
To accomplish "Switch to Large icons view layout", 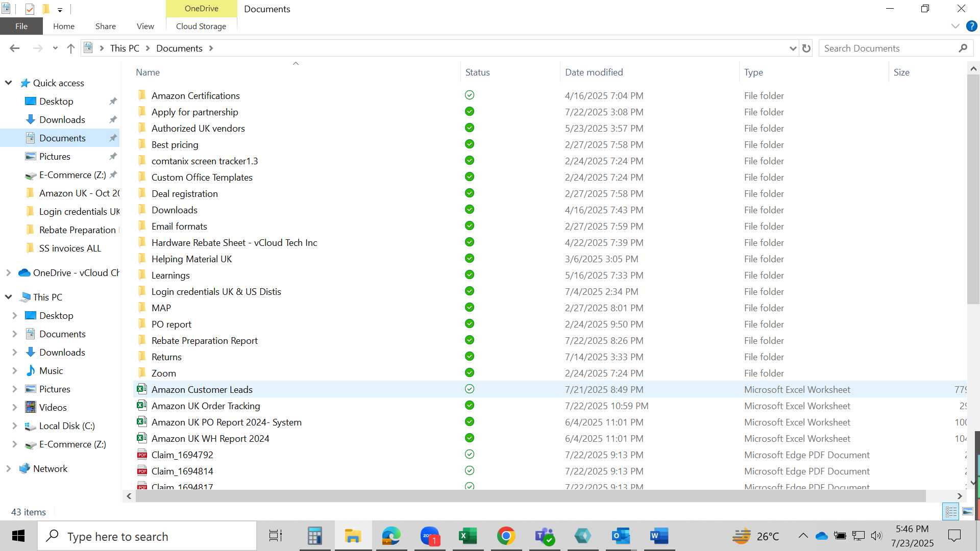I will [968, 511].
